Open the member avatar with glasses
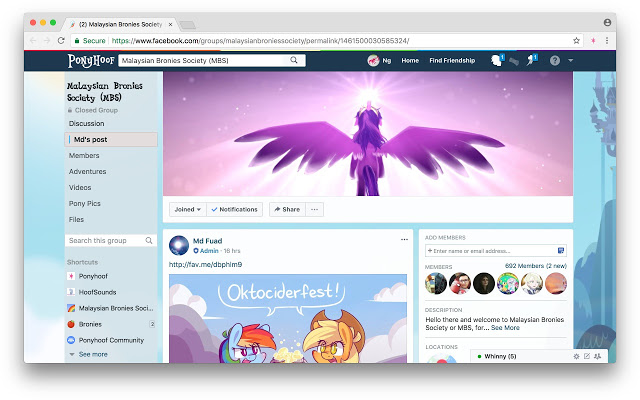Screen dimensions: 640x400 tap(460, 283)
